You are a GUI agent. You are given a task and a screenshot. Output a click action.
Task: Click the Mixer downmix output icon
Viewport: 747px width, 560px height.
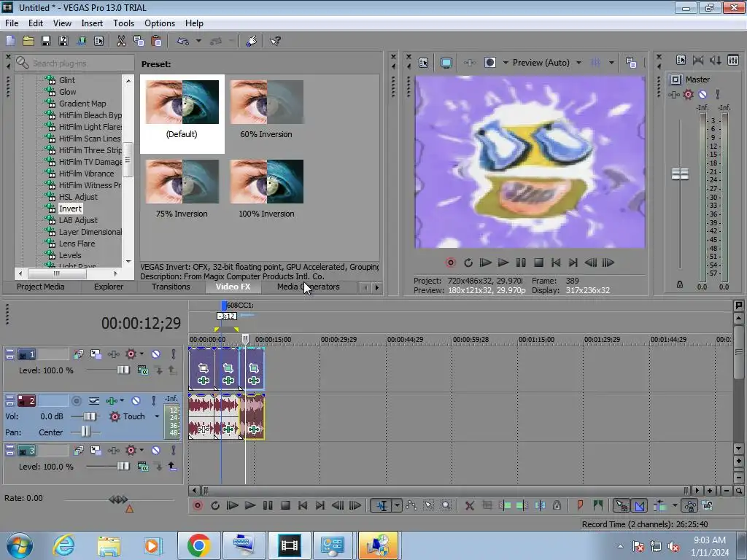click(x=698, y=60)
